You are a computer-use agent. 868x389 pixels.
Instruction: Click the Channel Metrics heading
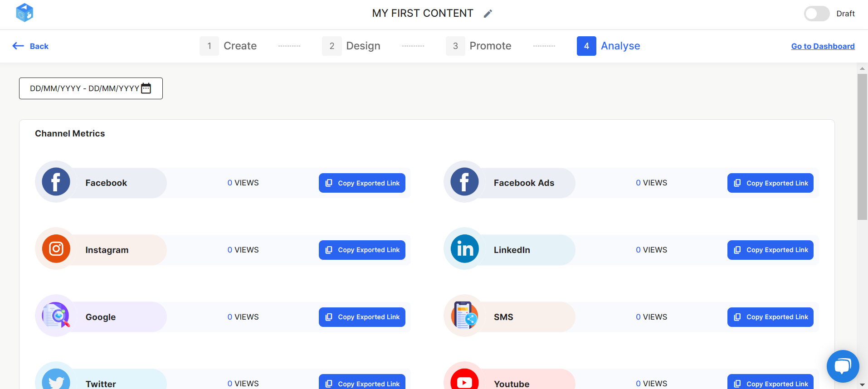click(70, 133)
